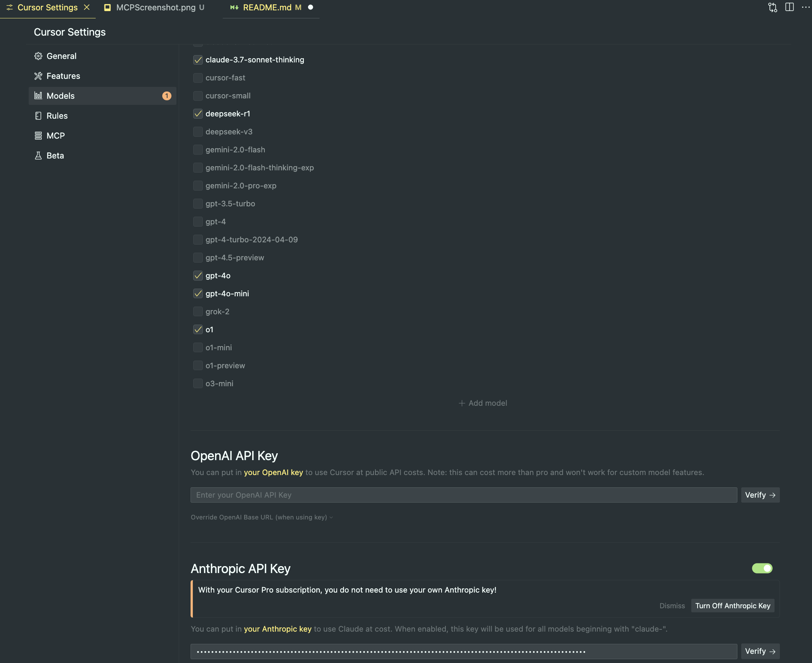
Task: Open the Features settings section
Action: (x=103, y=76)
